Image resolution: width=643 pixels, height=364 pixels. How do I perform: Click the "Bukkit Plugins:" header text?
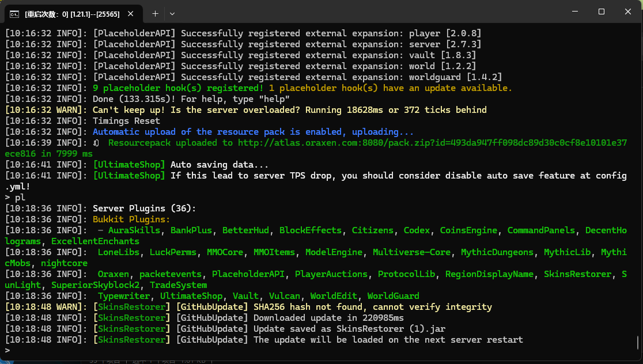[131, 219]
